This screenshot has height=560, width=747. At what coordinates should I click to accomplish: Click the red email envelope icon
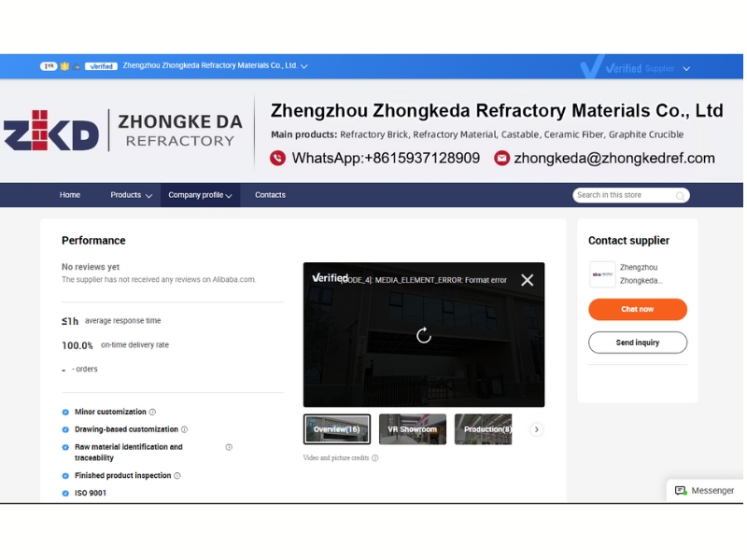[x=501, y=159]
